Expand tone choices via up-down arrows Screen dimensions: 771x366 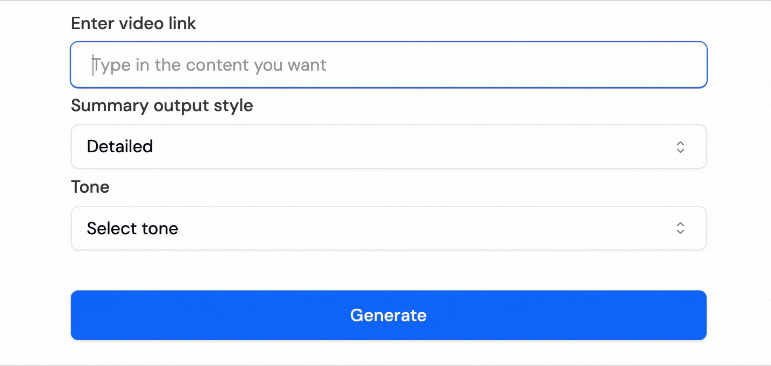pyautogui.click(x=680, y=228)
